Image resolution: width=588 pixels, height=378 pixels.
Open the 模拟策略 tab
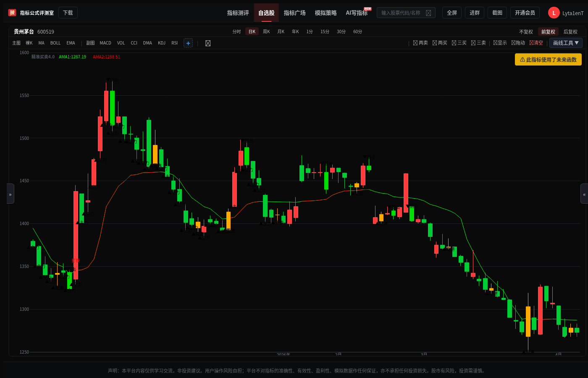(326, 13)
